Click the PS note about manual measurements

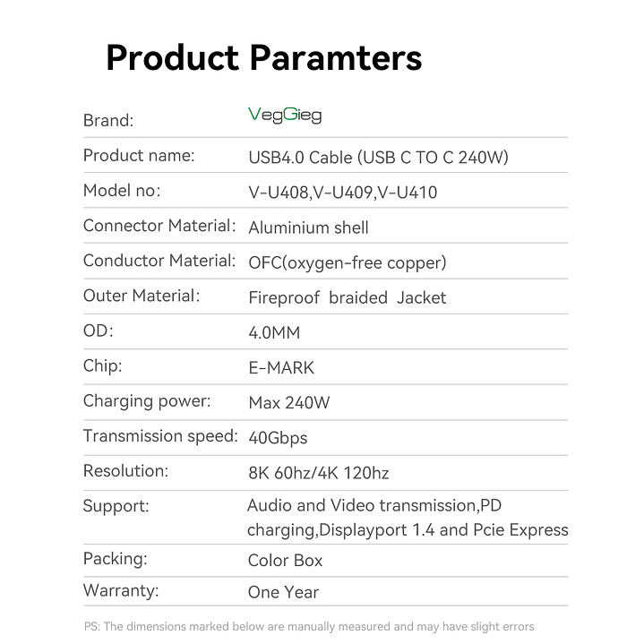pyautogui.click(x=309, y=626)
